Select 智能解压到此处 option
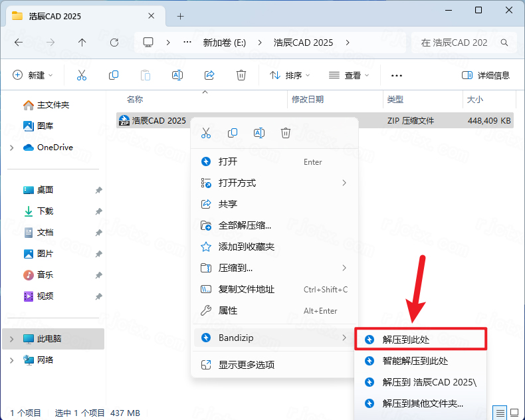Viewport: 525px width, 420px height. (415, 361)
